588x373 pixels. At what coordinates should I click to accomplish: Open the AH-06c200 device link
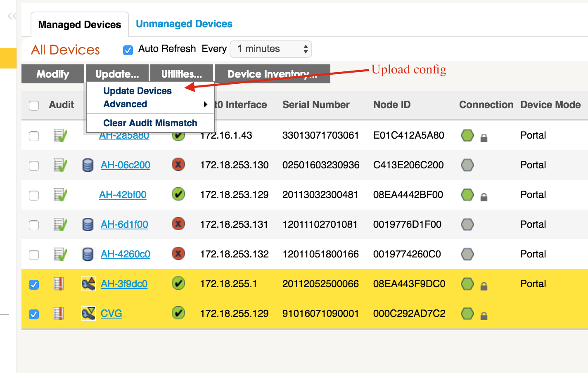[x=126, y=165]
